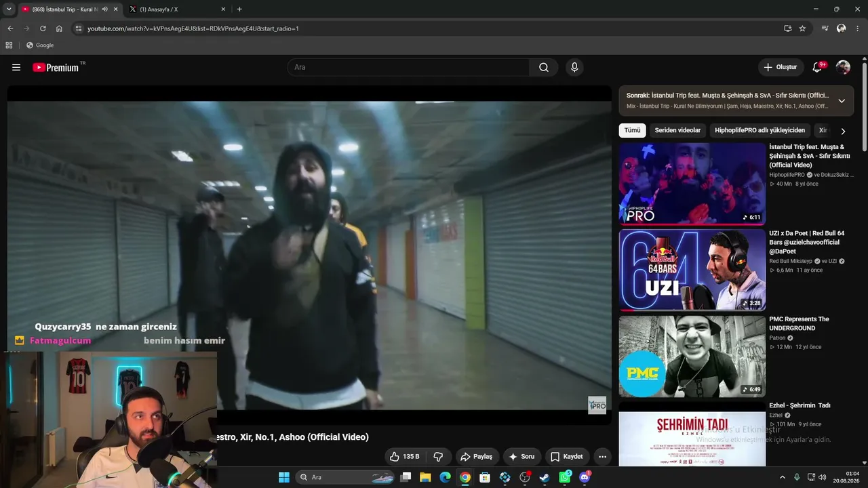This screenshot has height=488, width=868.
Task: Reload the current page
Action: (x=43, y=28)
